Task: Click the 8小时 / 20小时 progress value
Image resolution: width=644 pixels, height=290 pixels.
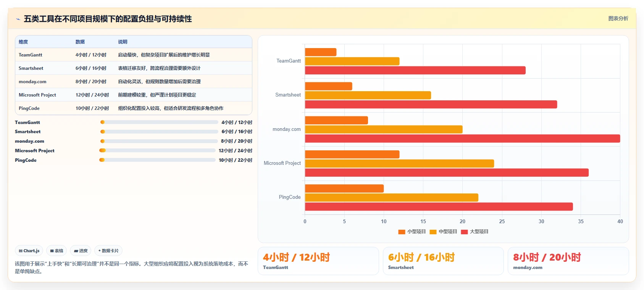Action: click(x=237, y=141)
